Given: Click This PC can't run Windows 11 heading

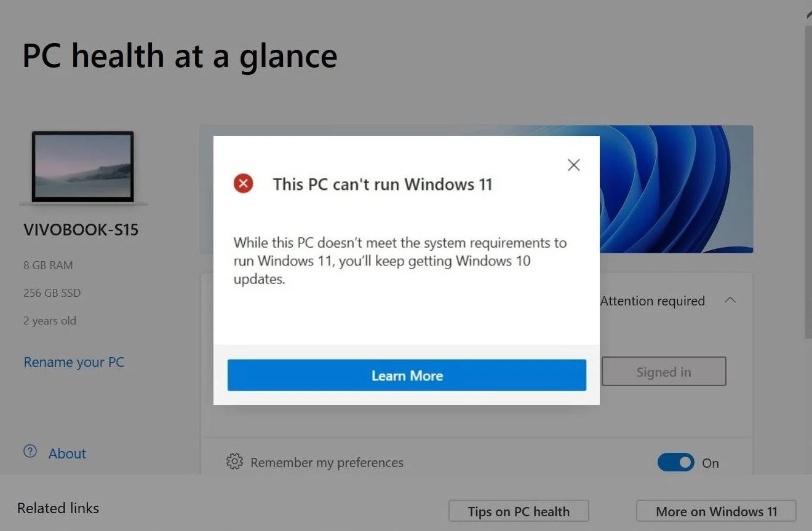Looking at the screenshot, I should click(383, 184).
